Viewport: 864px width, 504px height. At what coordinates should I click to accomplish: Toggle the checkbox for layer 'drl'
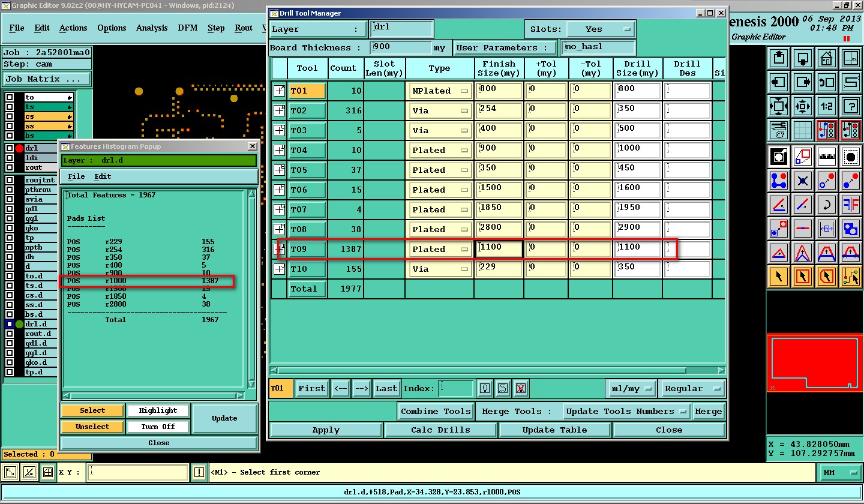(x=9, y=148)
